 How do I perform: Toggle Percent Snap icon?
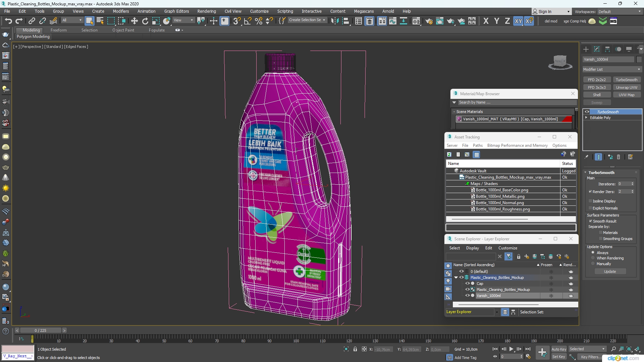(259, 21)
